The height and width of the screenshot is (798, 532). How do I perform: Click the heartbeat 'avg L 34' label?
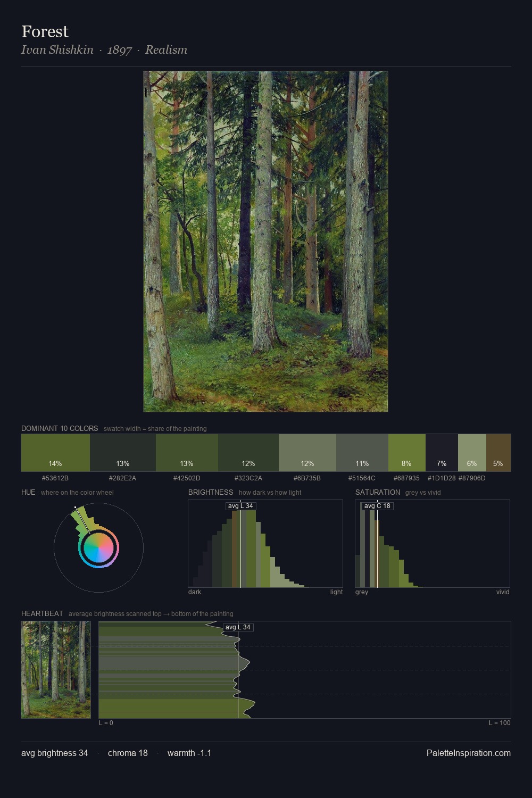[238, 627]
